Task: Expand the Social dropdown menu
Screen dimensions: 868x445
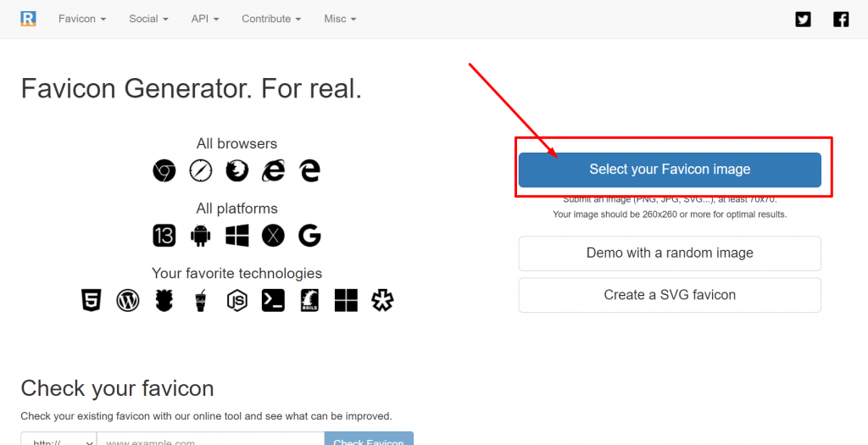Action: [x=148, y=19]
